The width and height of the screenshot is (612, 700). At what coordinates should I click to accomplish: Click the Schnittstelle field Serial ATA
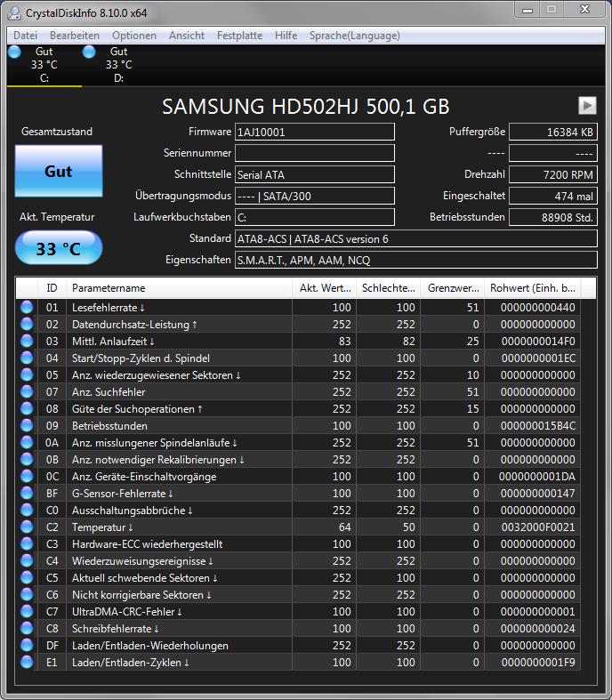click(315, 174)
